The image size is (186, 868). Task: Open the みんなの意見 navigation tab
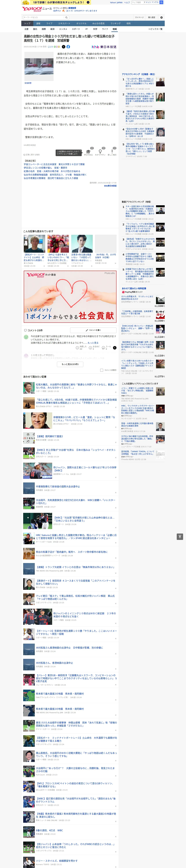pyautogui.click(x=98, y=24)
